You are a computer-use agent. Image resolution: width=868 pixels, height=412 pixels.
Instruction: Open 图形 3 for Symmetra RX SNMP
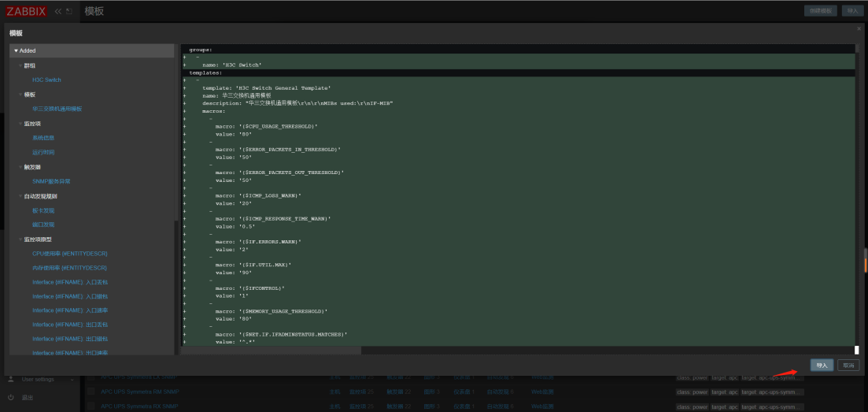[432, 406]
